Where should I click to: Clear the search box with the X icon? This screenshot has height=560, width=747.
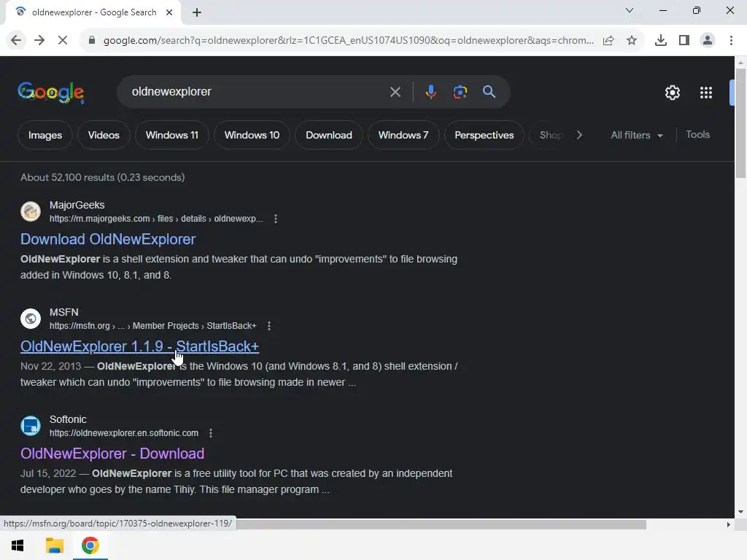395,92
